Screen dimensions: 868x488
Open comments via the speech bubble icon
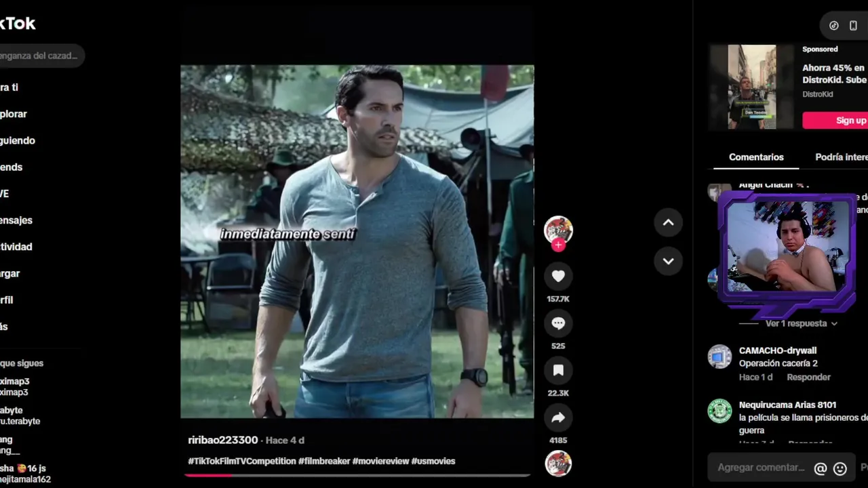(558, 323)
